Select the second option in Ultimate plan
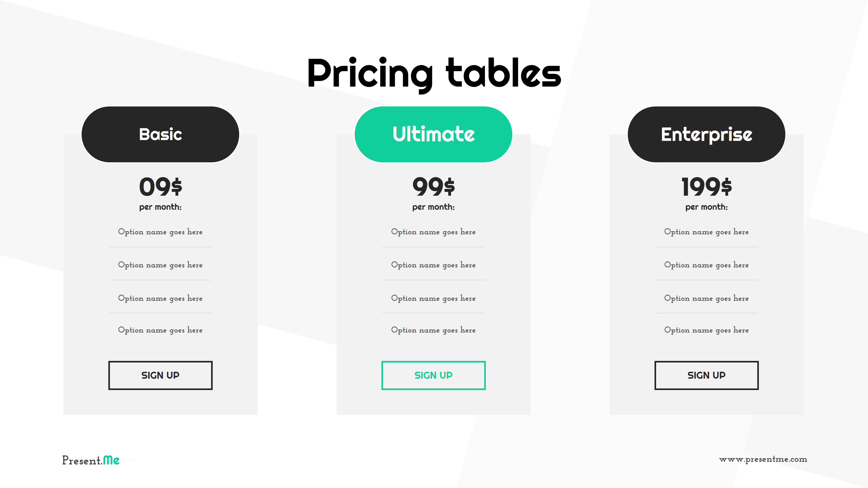 433,265
